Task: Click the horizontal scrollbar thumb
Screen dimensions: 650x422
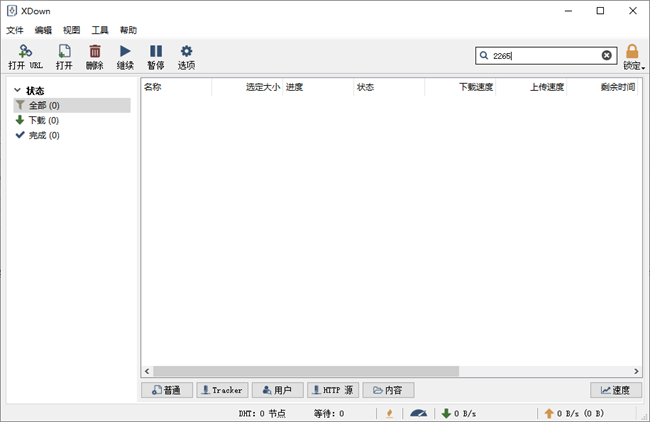Action: (x=306, y=371)
